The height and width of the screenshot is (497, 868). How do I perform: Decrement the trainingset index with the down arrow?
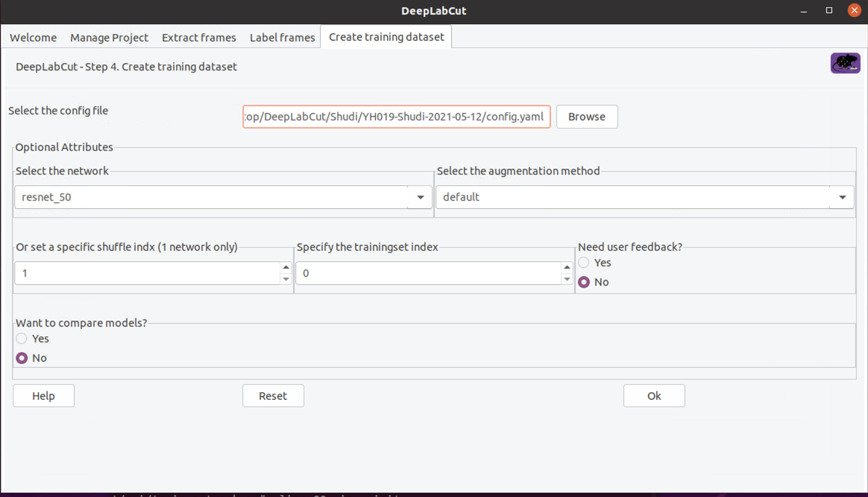[x=567, y=279]
